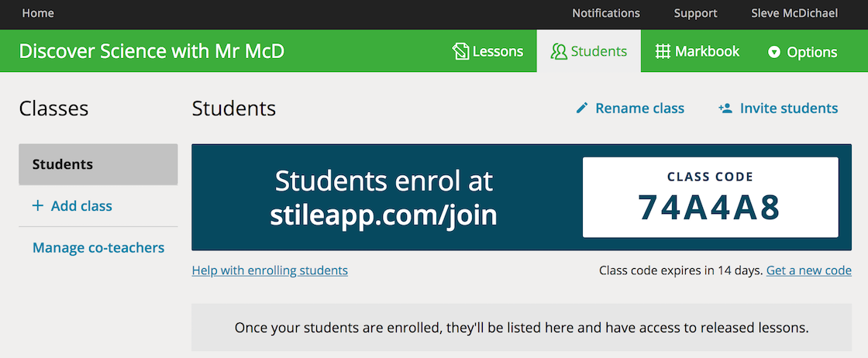Click the Students people icon in tab
Screen dimensions: 868x358
(x=559, y=51)
